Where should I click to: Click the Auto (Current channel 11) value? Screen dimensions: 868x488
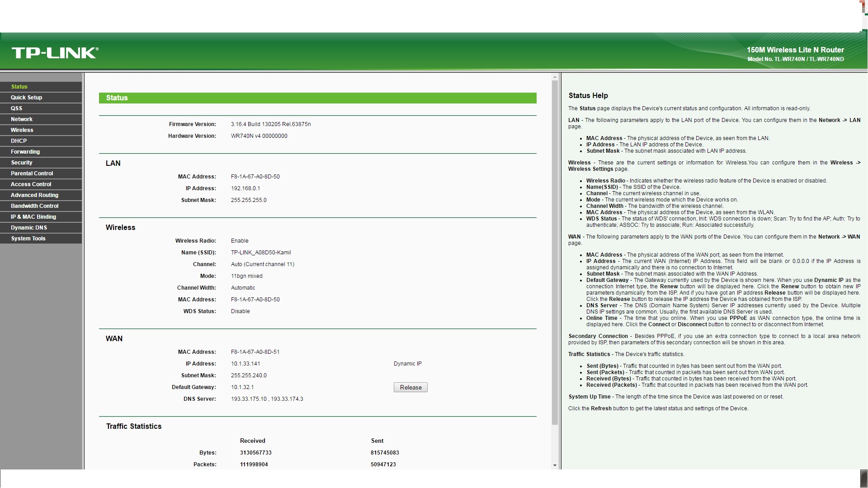[x=263, y=264]
